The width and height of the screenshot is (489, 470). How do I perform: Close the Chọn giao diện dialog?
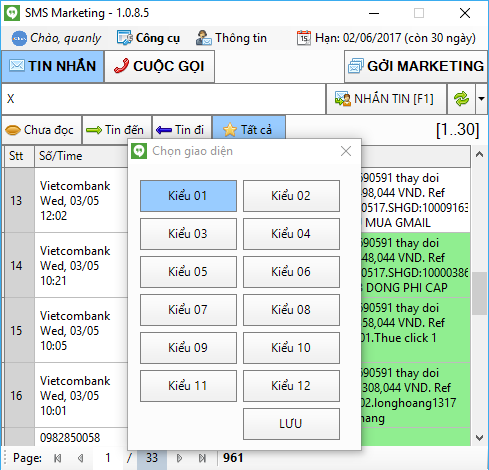click(x=346, y=151)
